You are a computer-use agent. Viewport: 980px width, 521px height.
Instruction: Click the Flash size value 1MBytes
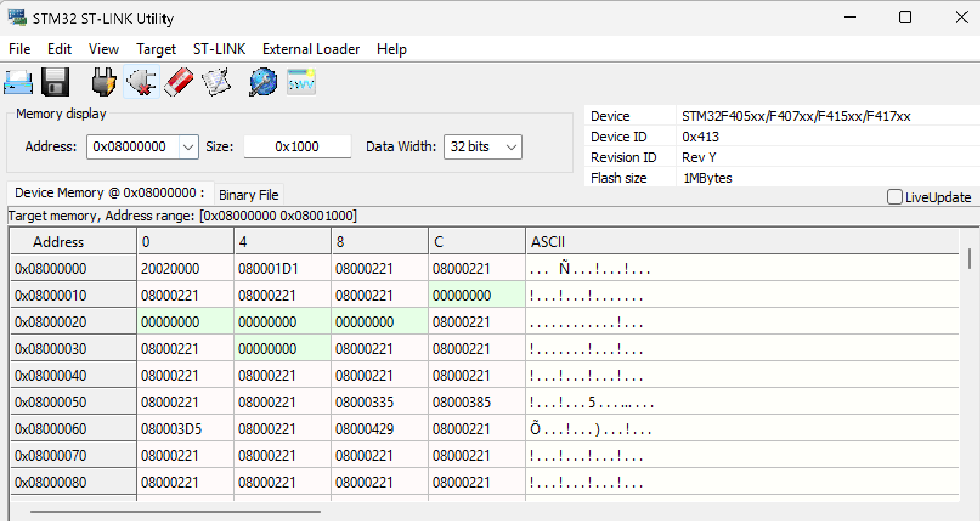708,178
